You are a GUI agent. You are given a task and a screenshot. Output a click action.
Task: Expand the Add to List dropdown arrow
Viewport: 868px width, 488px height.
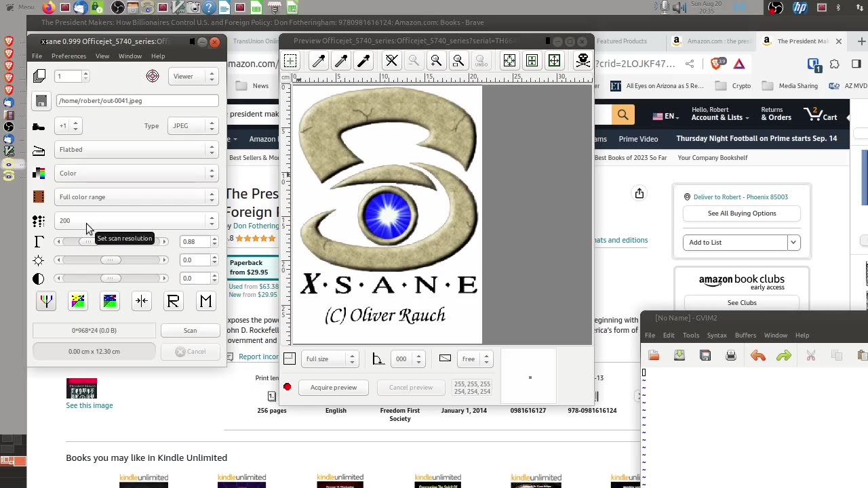[793, 242]
